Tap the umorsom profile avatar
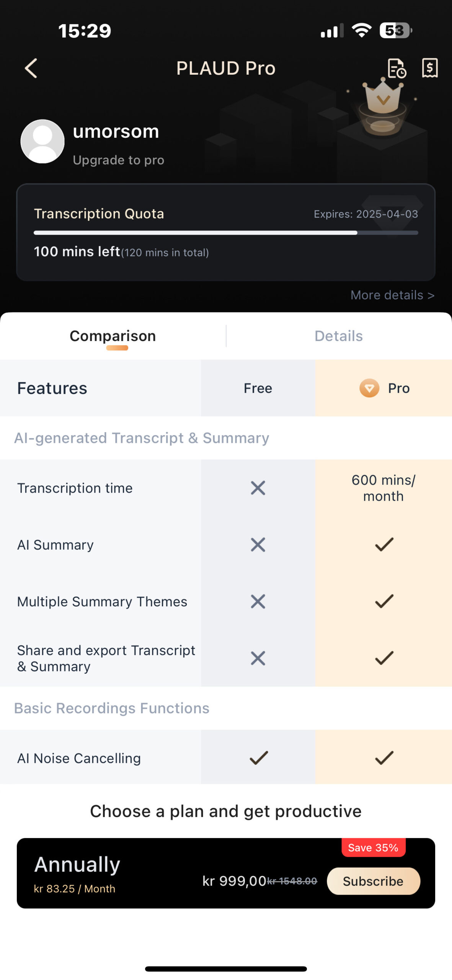The image size is (452, 980). click(x=42, y=141)
